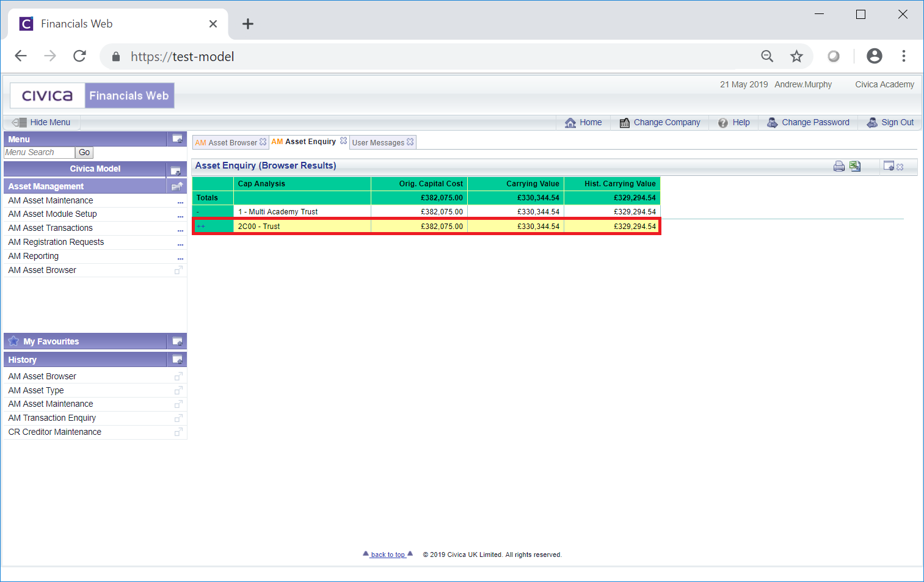Click the Civica logo

tap(48, 95)
